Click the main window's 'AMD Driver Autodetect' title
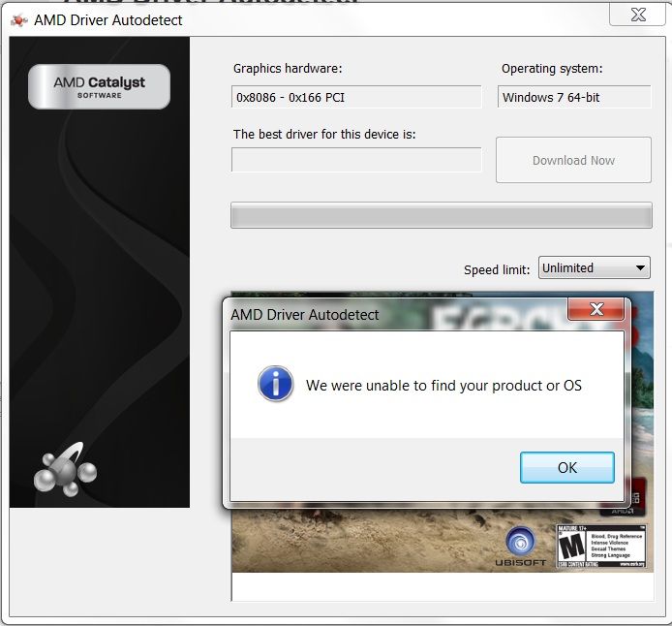 [x=108, y=20]
